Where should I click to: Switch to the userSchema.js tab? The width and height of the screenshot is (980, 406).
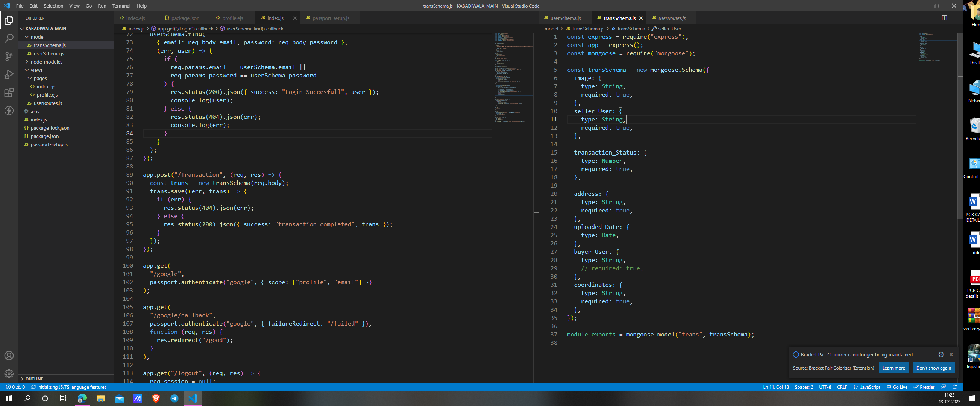point(565,18)
